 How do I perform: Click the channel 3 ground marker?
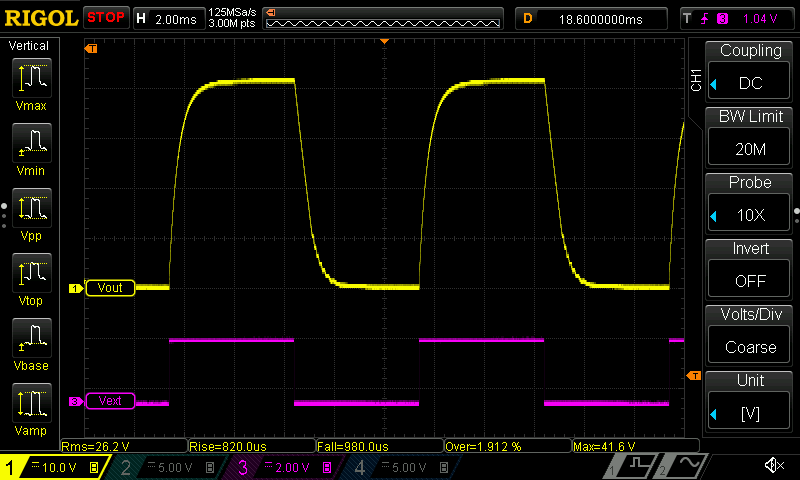point(76,401)
